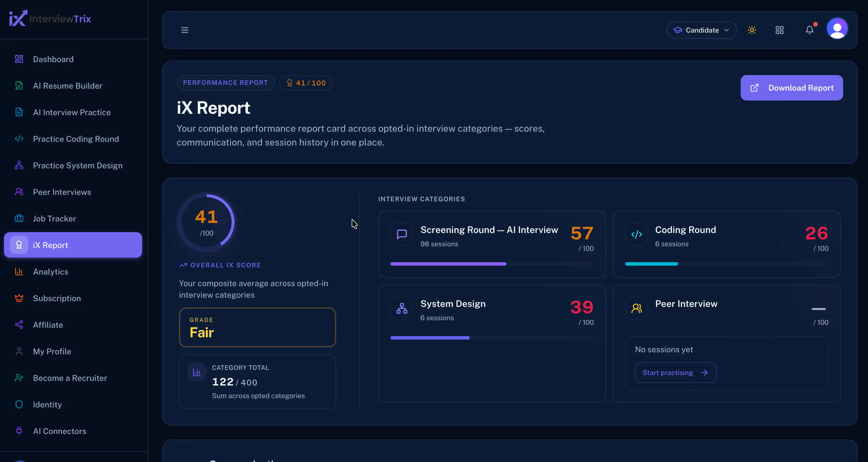Click Start practising for Peer Interview
Image resolution: width=868 pixels, height=462 pixels.
pyautogui.click(x=675, y=372)
